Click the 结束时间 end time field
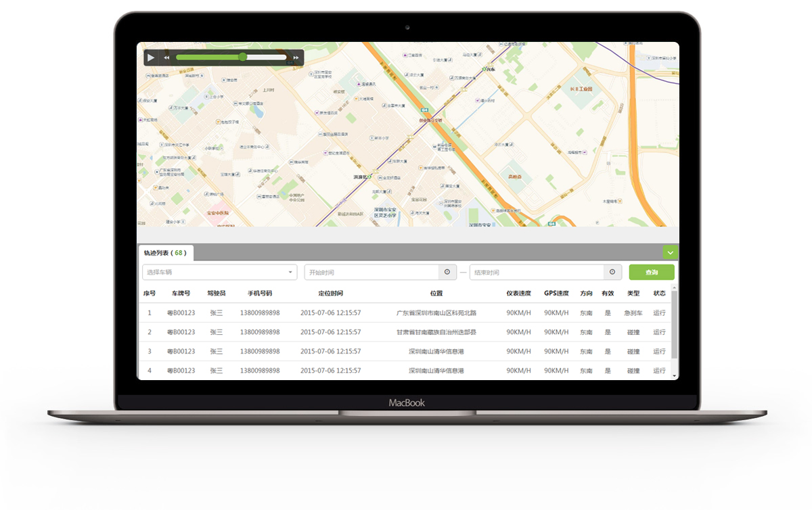The height and width of the screenshot is (510, 812). 536,272
